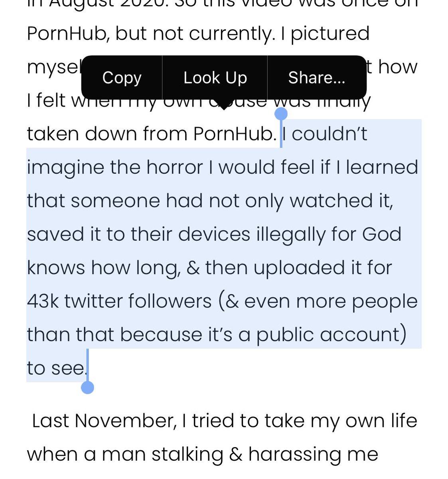Tap the bottom selection handle dot

pos(87,387)
